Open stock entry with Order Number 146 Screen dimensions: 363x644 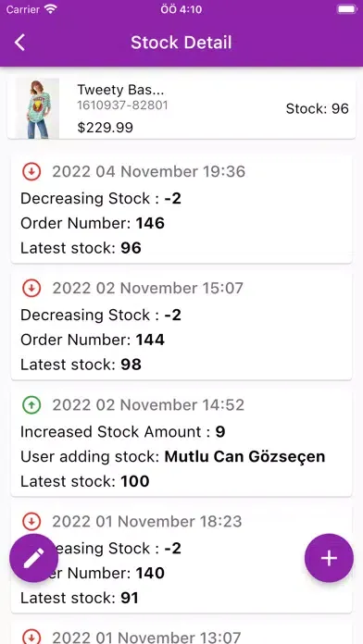(181, 209)
